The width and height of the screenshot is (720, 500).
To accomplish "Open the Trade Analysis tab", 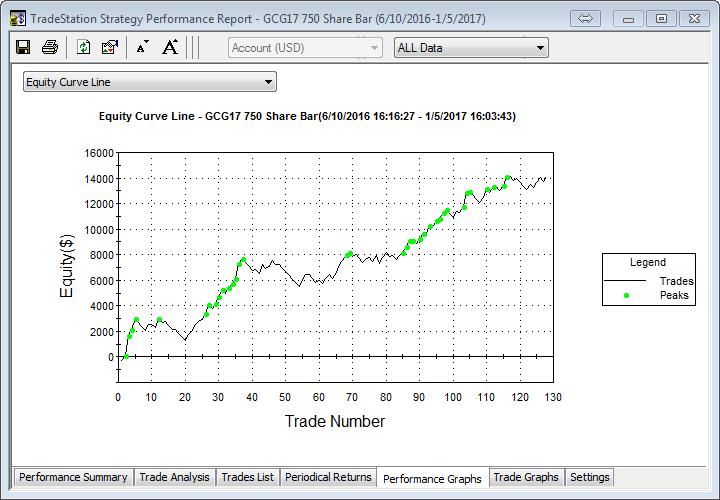I will pyautogui.click(x=174, y=477).
